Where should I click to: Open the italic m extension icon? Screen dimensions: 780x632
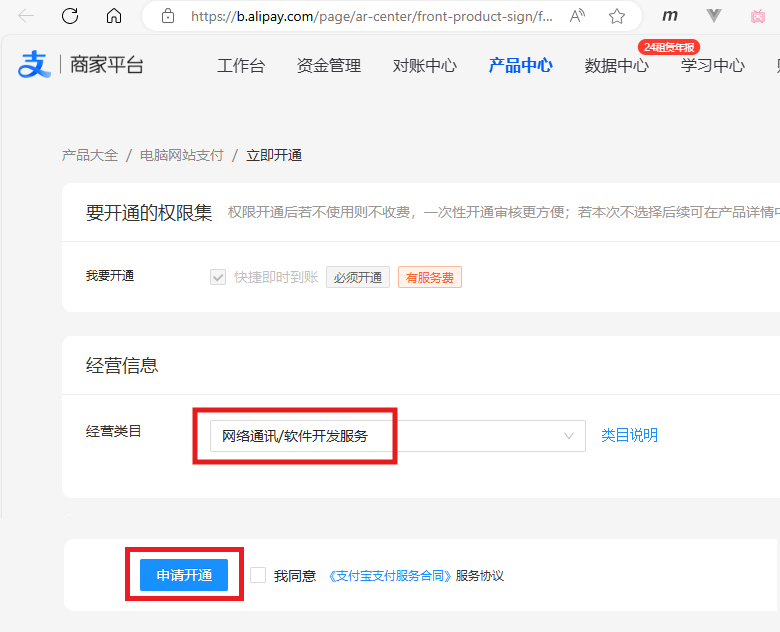click(670, 16)
